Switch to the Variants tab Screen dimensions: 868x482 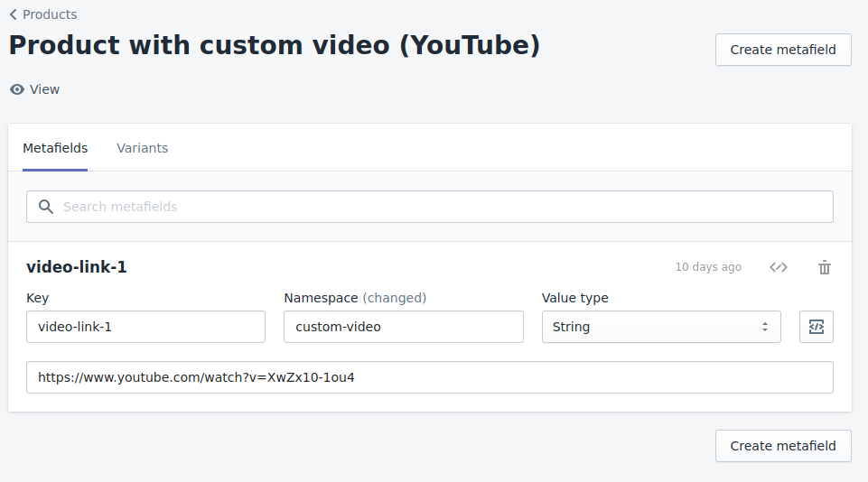[x=143, y=148]
